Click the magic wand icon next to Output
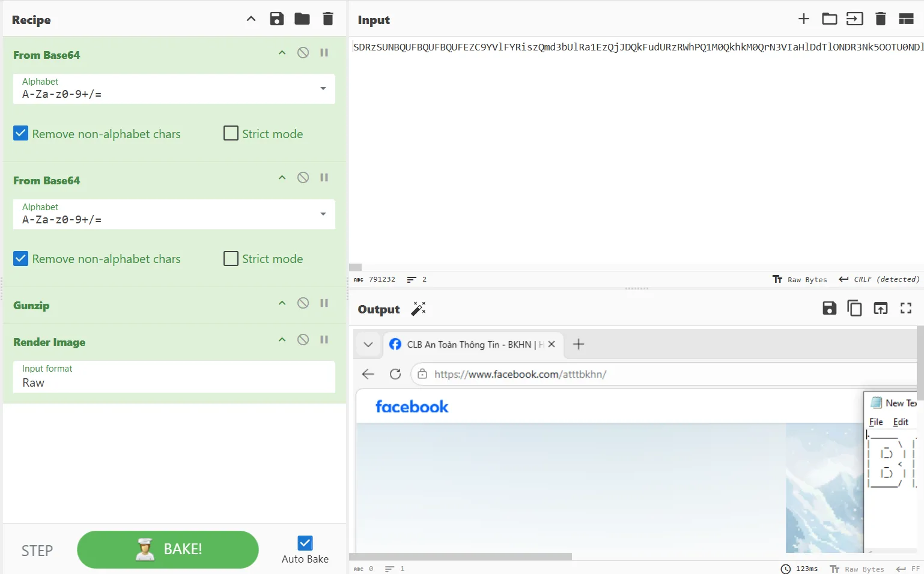The image size is (924, 574). pos(418,309)
